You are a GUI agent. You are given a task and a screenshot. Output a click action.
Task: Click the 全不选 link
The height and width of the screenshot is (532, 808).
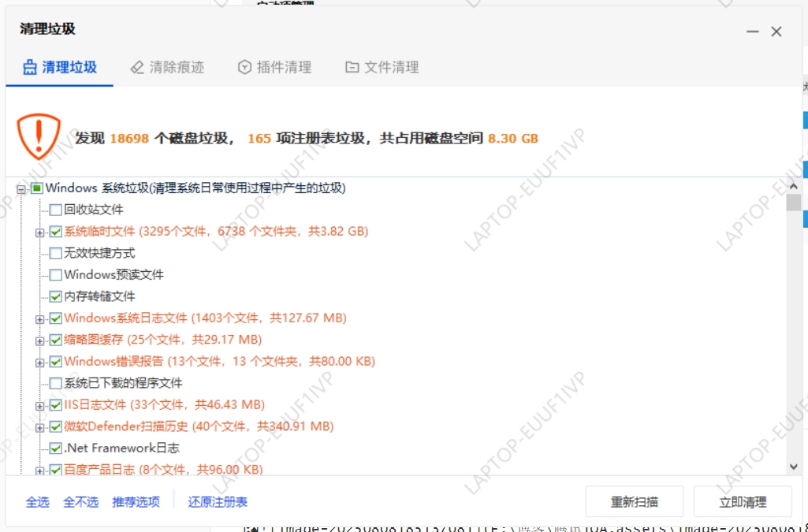[81, 502]
